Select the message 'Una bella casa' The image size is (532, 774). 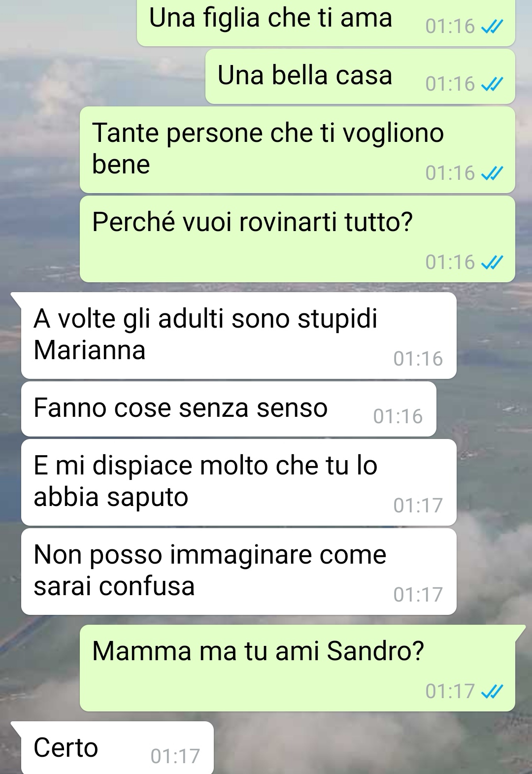pos(360,76)
